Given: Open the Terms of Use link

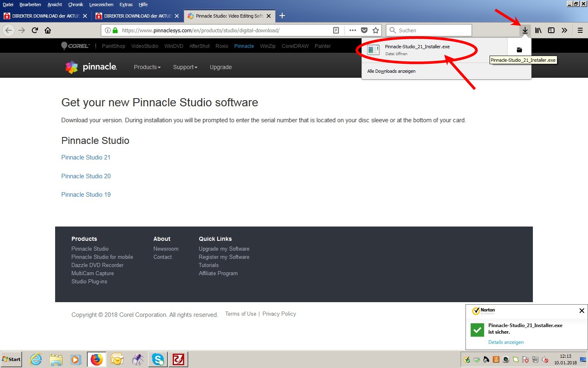Looking at the screenshot, I should (x=241, y=314).
